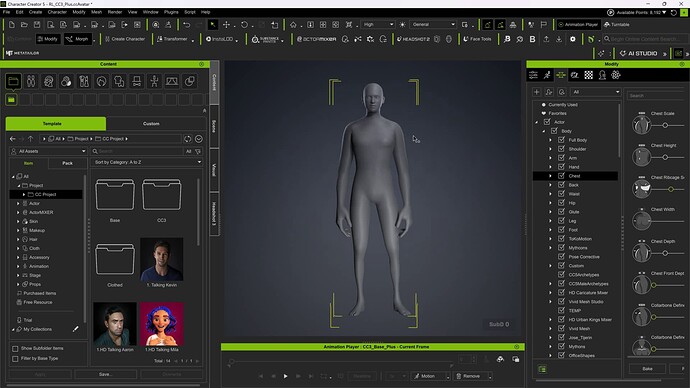Open the Character menu
Image resolution: width=690 pixels, height=388 pixels.
click(x=57, y=12)
